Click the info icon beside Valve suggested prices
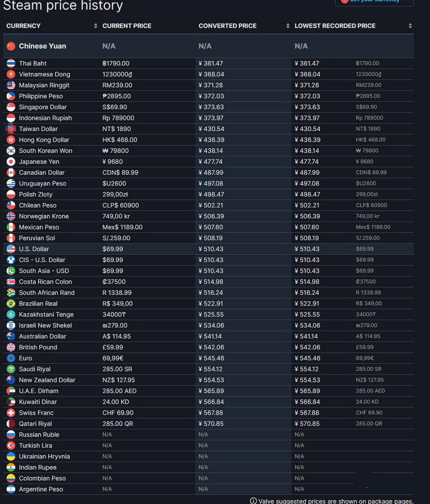 [253, 501]
